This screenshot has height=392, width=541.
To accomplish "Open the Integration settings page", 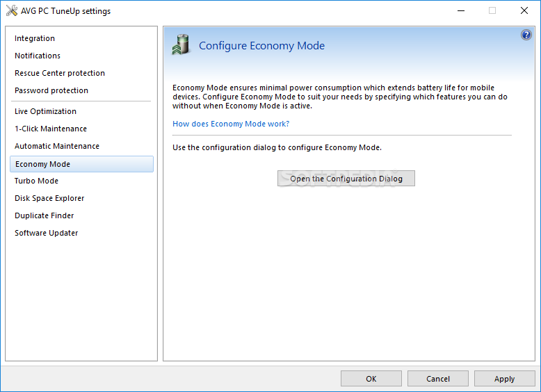I will click(35, 38).
